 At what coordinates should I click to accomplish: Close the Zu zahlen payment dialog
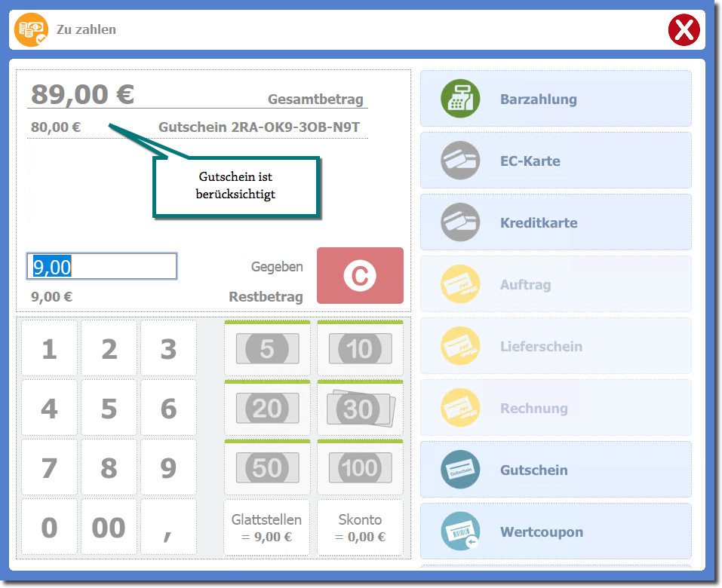pyautogui.click(x=684, y=30)
